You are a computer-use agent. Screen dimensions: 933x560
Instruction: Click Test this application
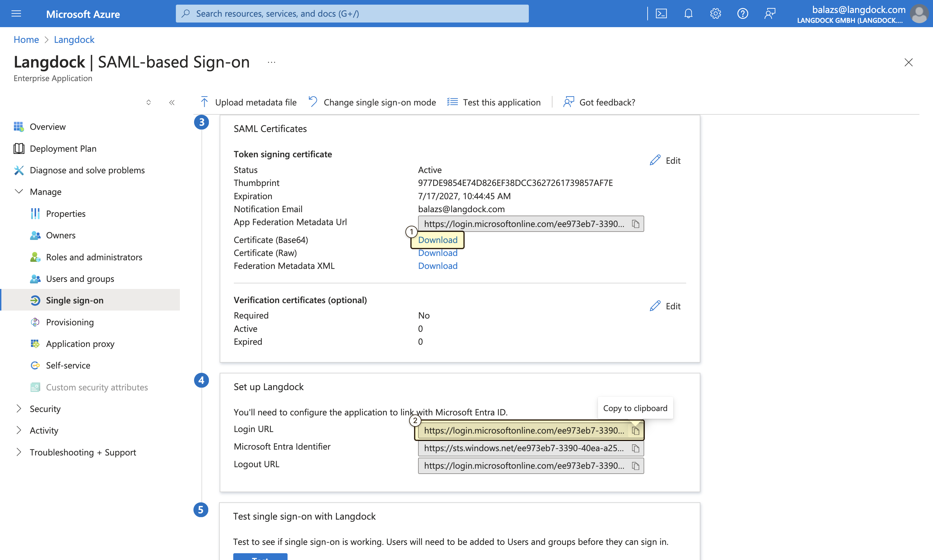(x=494, y=102)
